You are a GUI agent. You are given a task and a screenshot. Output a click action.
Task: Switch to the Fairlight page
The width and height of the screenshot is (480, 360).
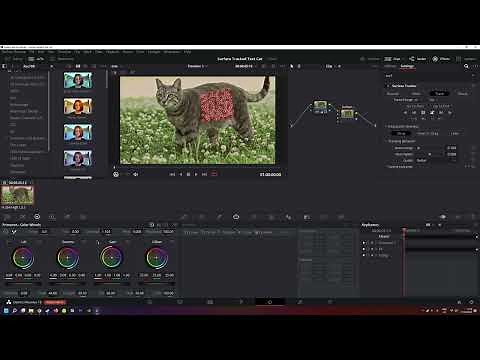[x=300, y=302]
